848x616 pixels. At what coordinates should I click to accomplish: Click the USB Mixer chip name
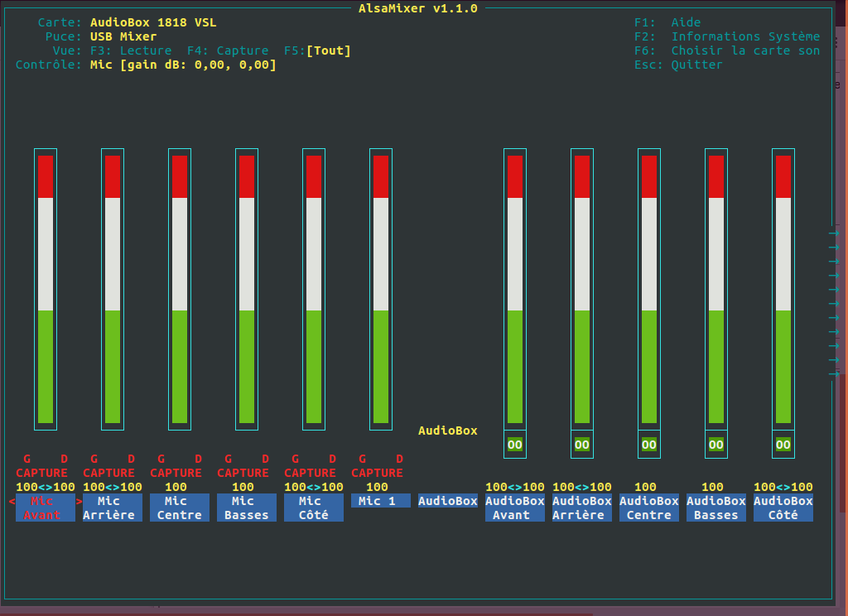click(123, 36)
